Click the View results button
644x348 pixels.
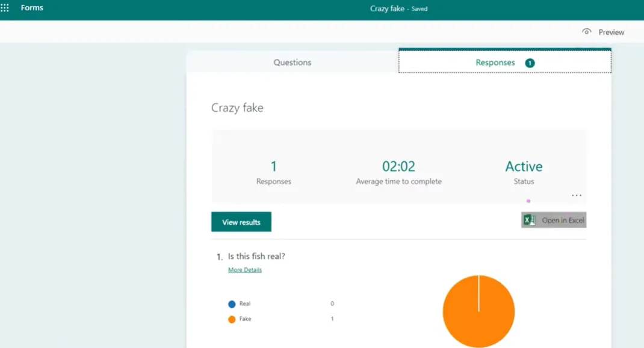click(241, 222)
